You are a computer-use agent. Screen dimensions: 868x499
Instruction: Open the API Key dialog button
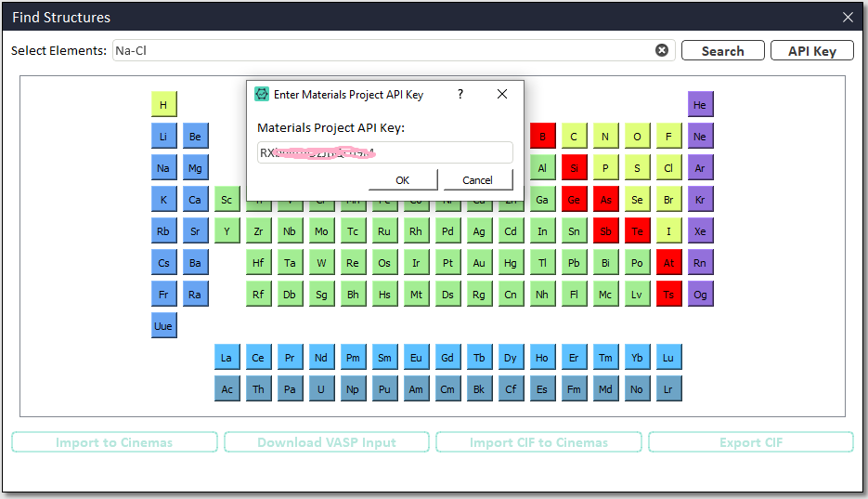tap(812, 51)
